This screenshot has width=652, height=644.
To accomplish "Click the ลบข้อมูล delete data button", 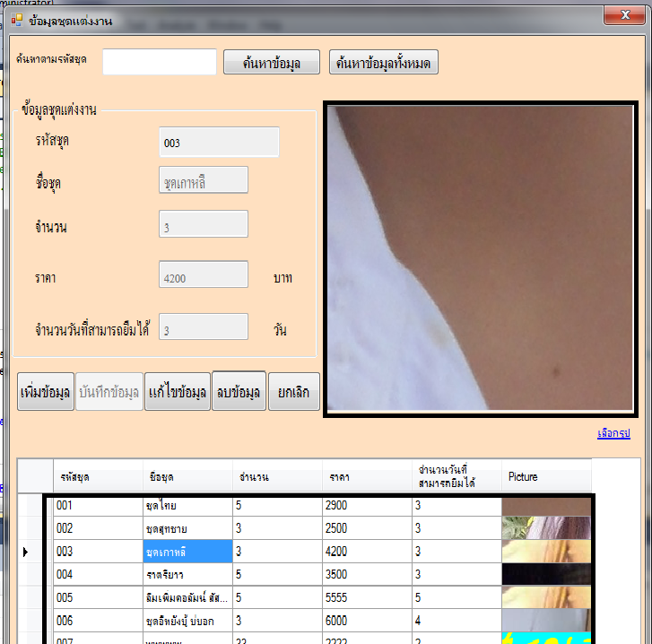I will [239, 391].
